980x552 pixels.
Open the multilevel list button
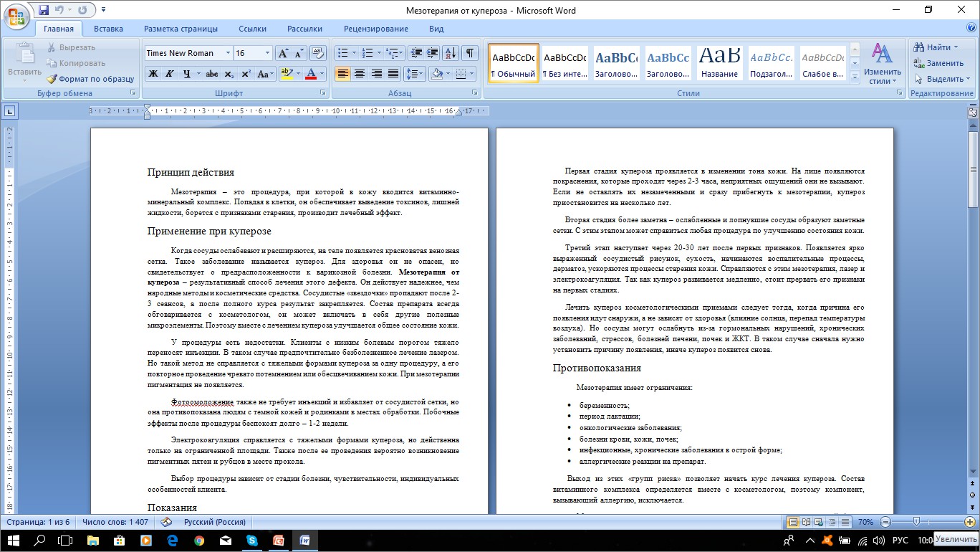(394, 53)
